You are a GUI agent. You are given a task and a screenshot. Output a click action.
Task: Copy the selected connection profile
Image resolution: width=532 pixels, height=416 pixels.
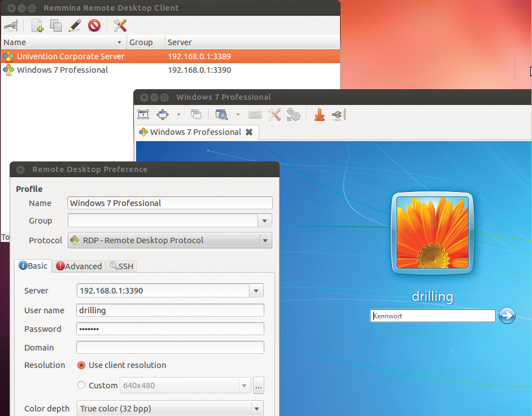pyautogui.click(x=55, y=25)
